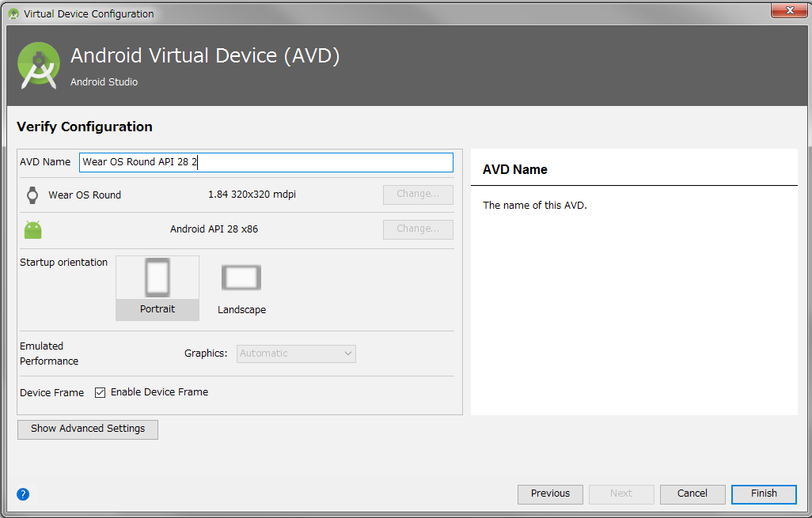The width and height of the screenshot is (812, 518).
Task: Click the title bar Android Studio icon
Action: [x=13, y=13]
